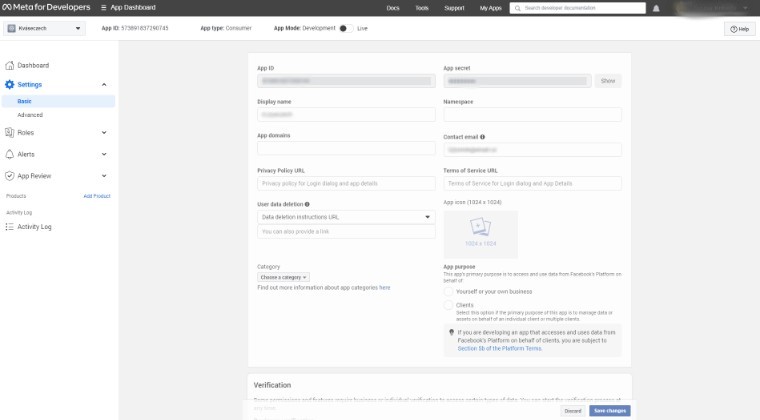Click the Terms of Service URL field
Viewport: 760px width, 420px height.
coord(532,184)
